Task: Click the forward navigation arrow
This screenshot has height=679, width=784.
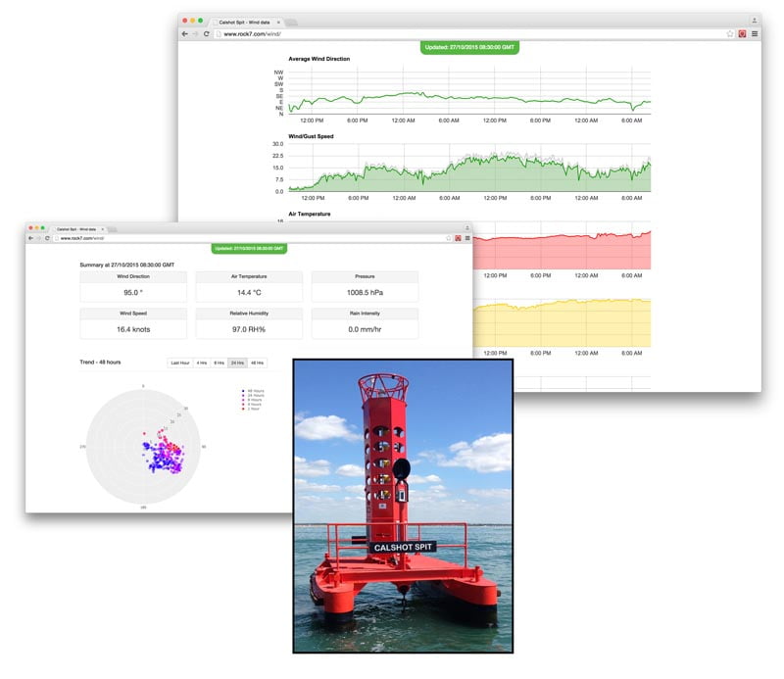Action: 39,238
